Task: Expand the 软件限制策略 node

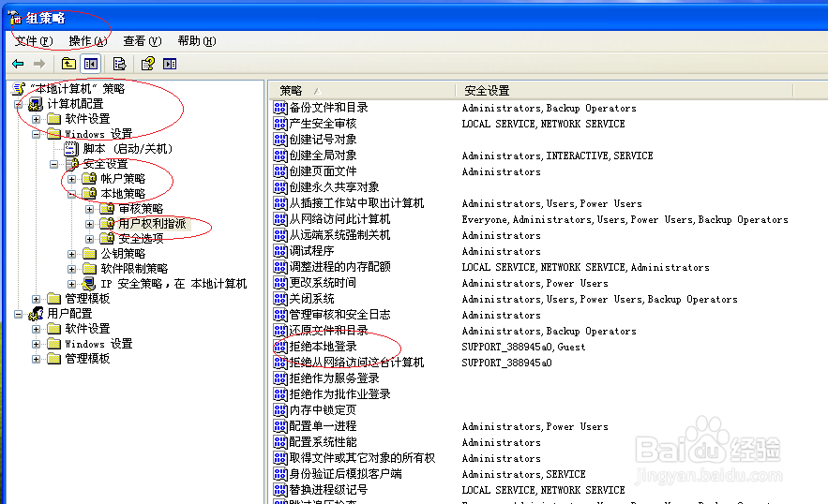Action: tap(72, 269)
